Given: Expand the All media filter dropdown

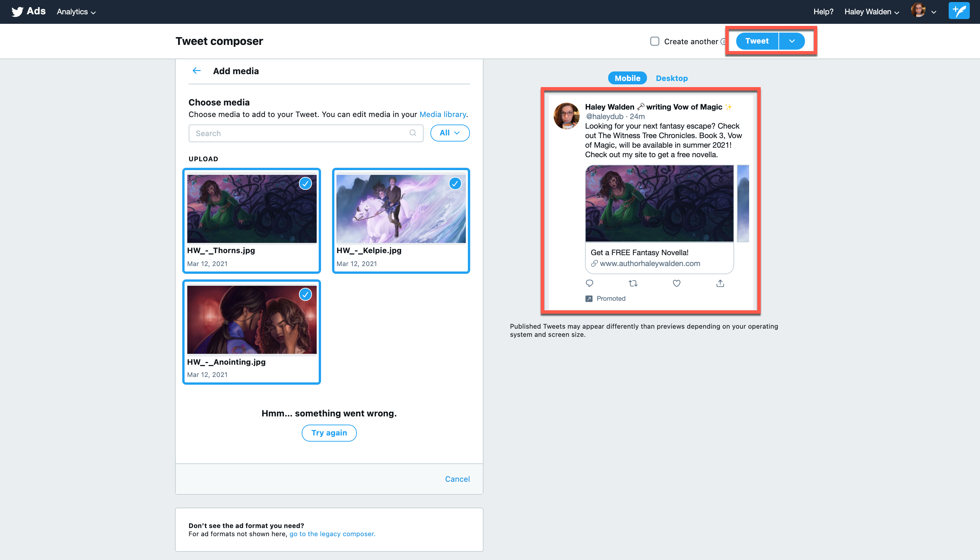Looking at the screenshot, I should click(x=449, y=133).
